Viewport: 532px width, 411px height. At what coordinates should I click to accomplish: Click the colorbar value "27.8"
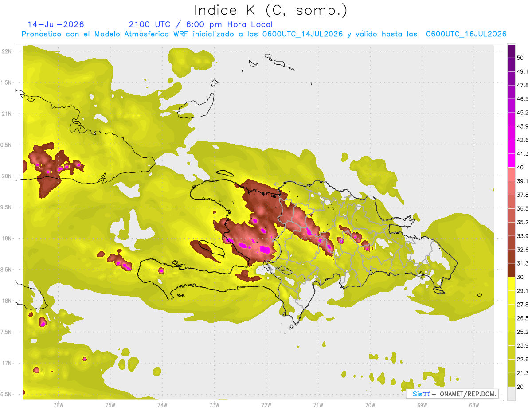(x=523, y=304)
